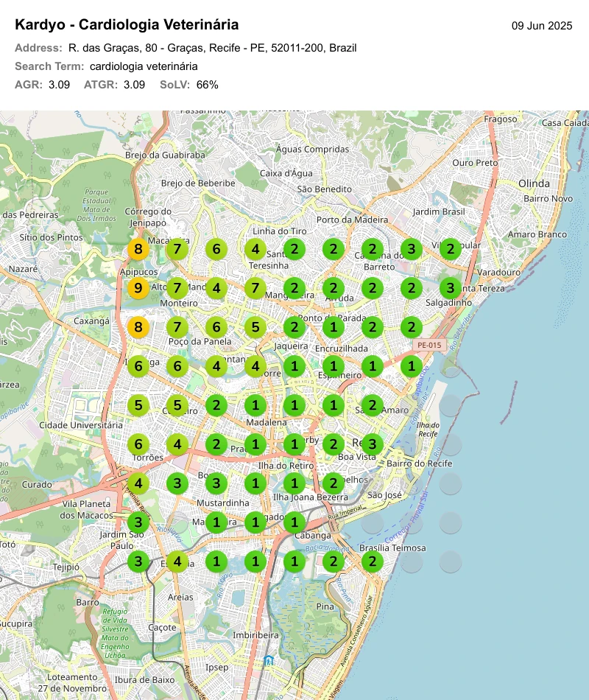Click the Sítio dos Pintos label
Viewport: 589px width, 700px height.
point(52,237)
